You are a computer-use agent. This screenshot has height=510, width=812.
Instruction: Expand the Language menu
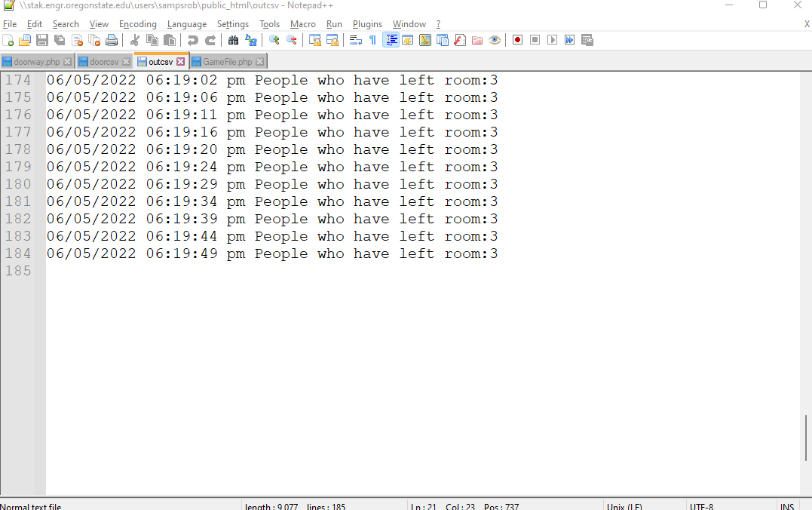(x=187, y=24)
